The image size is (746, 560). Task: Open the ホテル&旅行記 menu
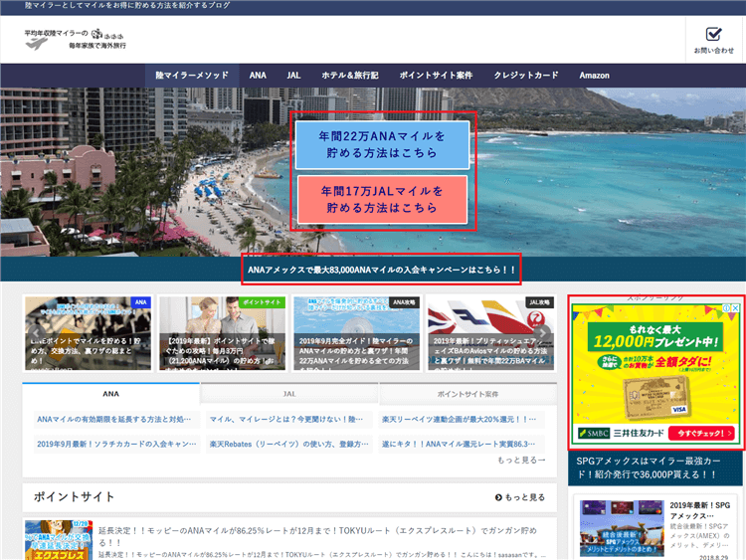coord(350,76)
